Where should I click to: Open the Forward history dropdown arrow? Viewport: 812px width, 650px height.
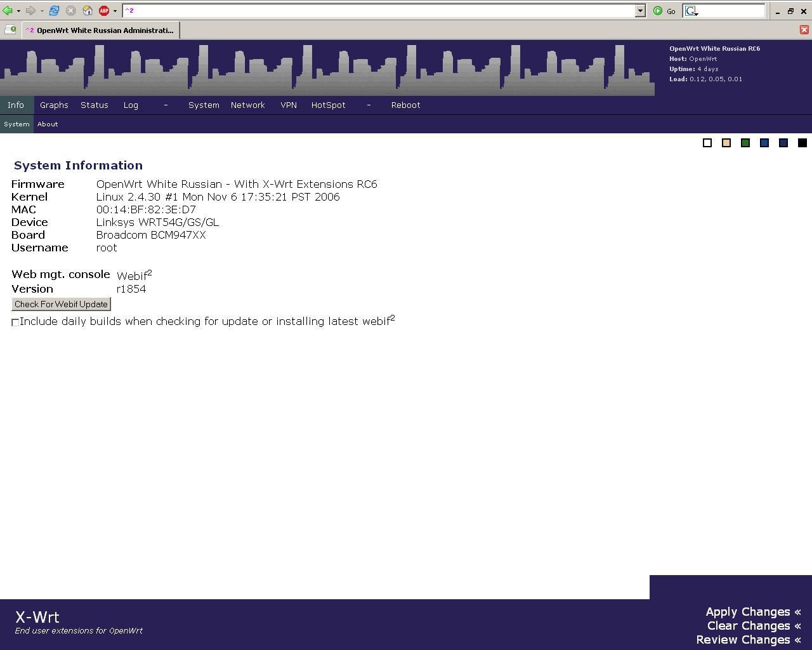[42, 11]
